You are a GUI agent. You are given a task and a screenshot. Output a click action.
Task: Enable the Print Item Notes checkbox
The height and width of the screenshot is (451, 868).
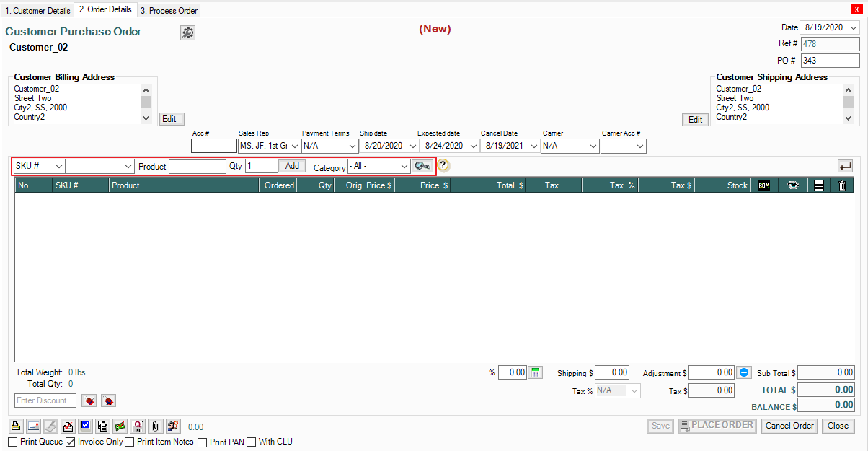tap(130, 442)
